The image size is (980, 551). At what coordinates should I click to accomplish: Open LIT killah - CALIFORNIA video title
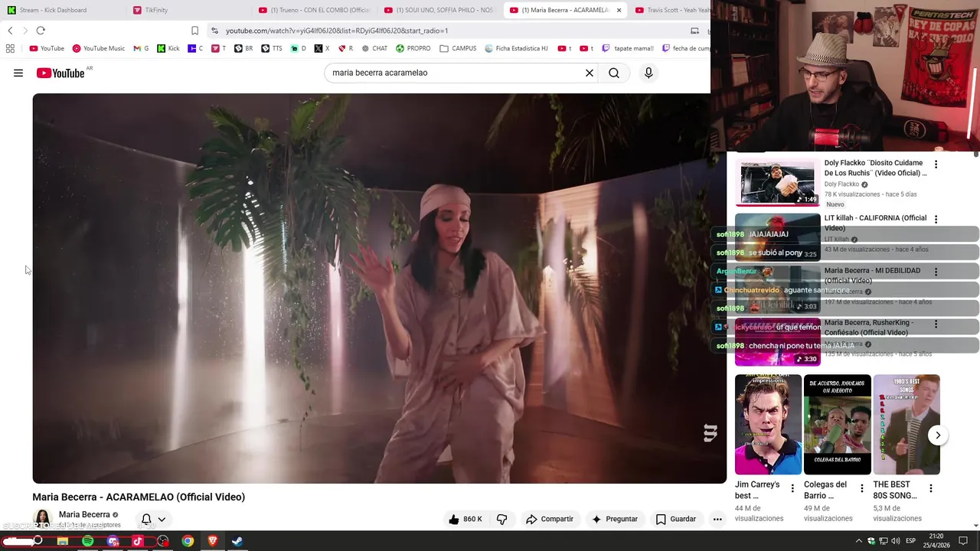[x=875, y=223]
